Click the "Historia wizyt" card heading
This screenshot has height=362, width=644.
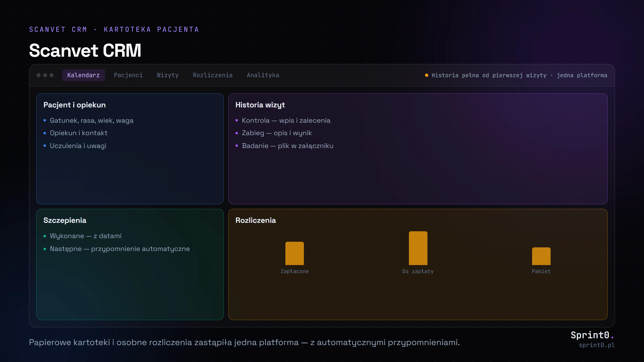(260, 105)
